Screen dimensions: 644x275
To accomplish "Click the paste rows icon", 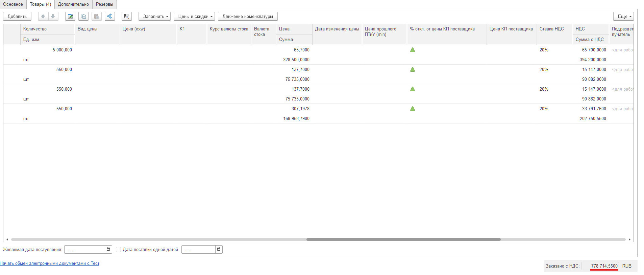I will point(97,16).
